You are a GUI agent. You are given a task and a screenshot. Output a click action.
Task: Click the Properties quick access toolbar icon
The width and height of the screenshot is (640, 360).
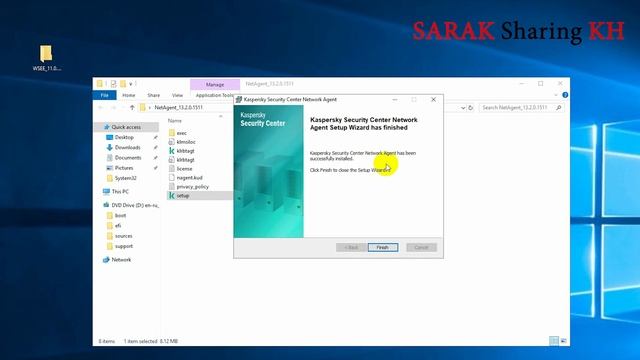pyautogui.click(x=113, y=84)
